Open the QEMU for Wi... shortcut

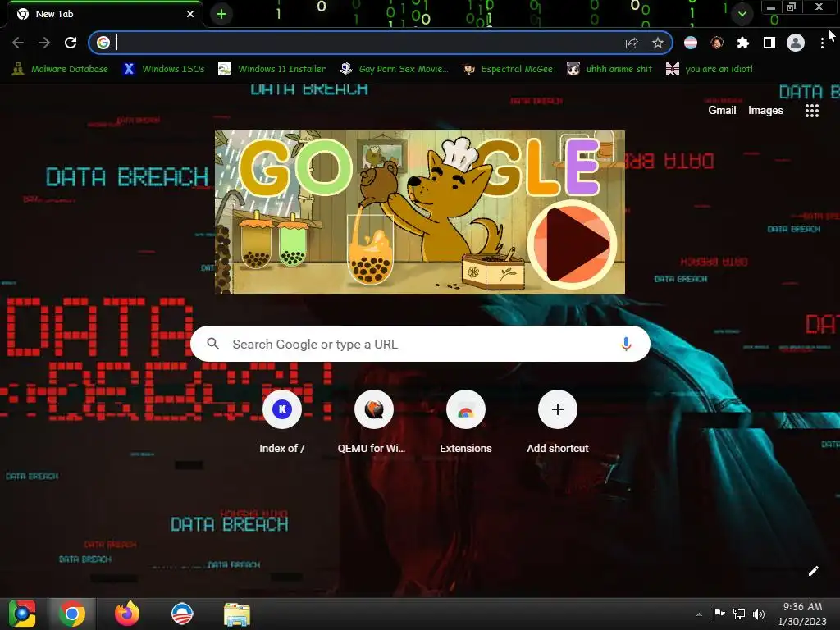[373, 421]
